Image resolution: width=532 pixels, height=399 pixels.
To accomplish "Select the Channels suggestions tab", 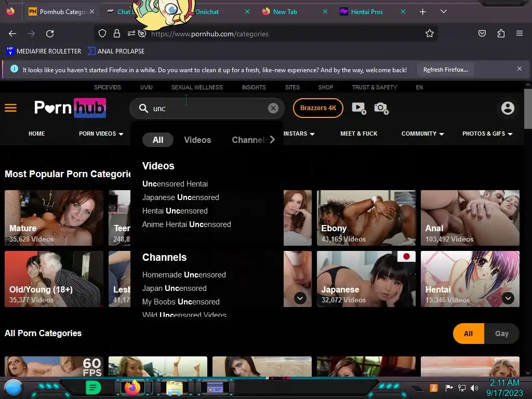I will tap(250, 140).
